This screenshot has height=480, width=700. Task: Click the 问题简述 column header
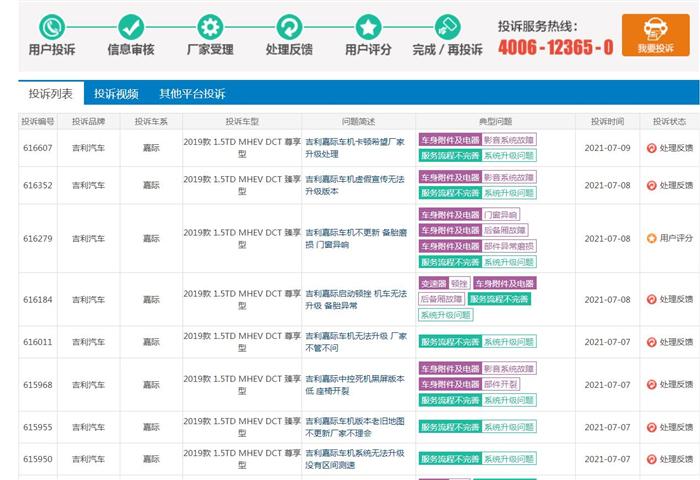(358, 121)
